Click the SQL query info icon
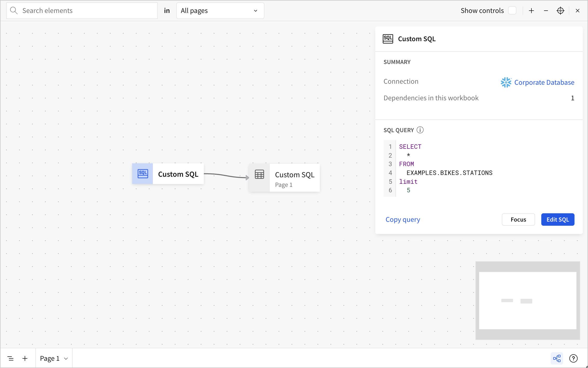This screenshot has height=368, width=588. [420, 130]
